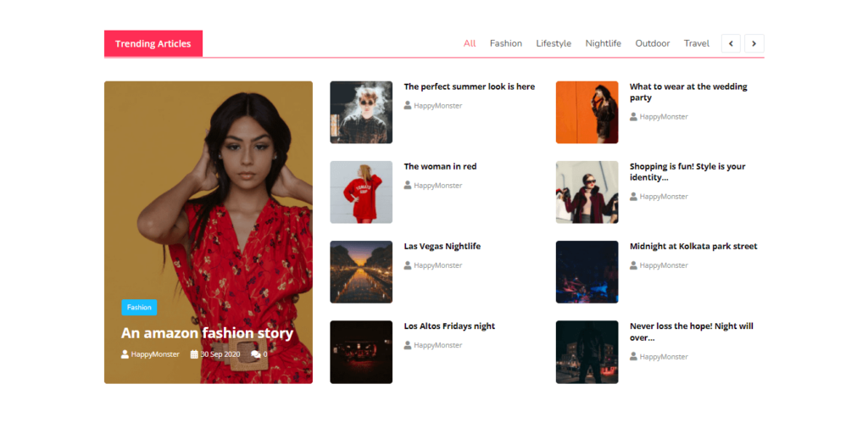The image size is (868, 423).
Task: Click the Trending Articles heading button
Action: [x=153, y=43]
